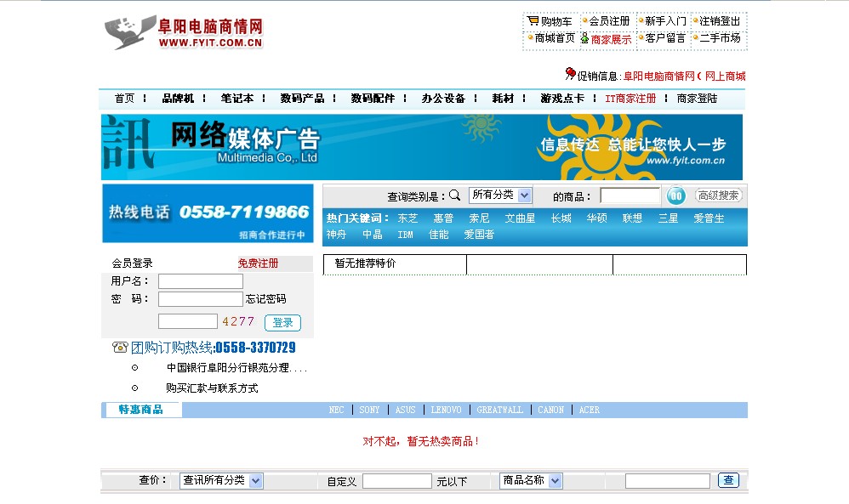
Task: Open the 所有分类 category dropdown
Action: (500, 195)
